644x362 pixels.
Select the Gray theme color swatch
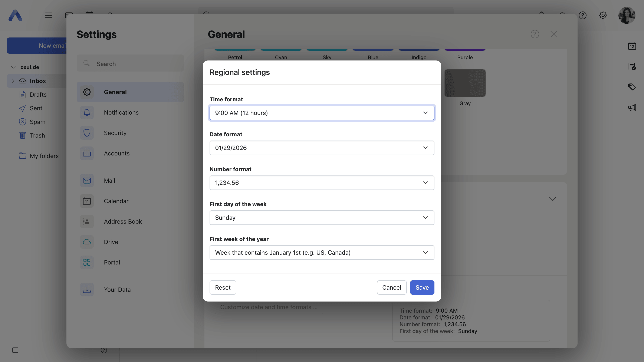[x=465, y=83]
